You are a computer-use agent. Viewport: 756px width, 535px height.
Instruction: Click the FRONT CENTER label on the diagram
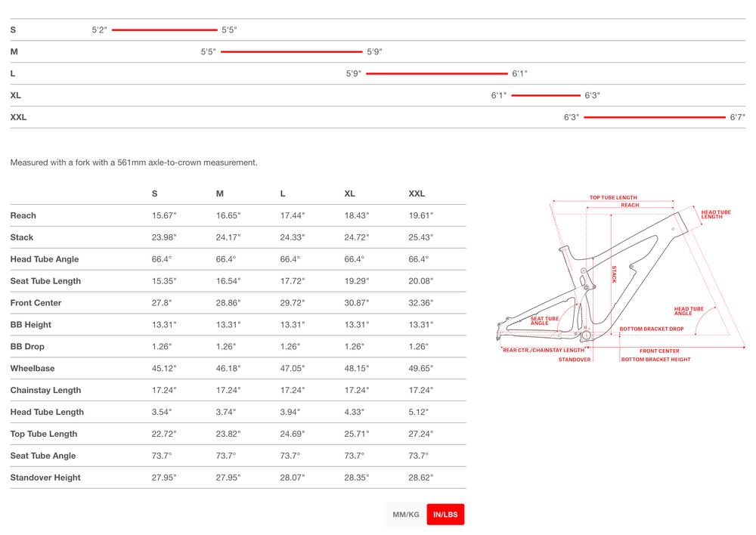659,351
